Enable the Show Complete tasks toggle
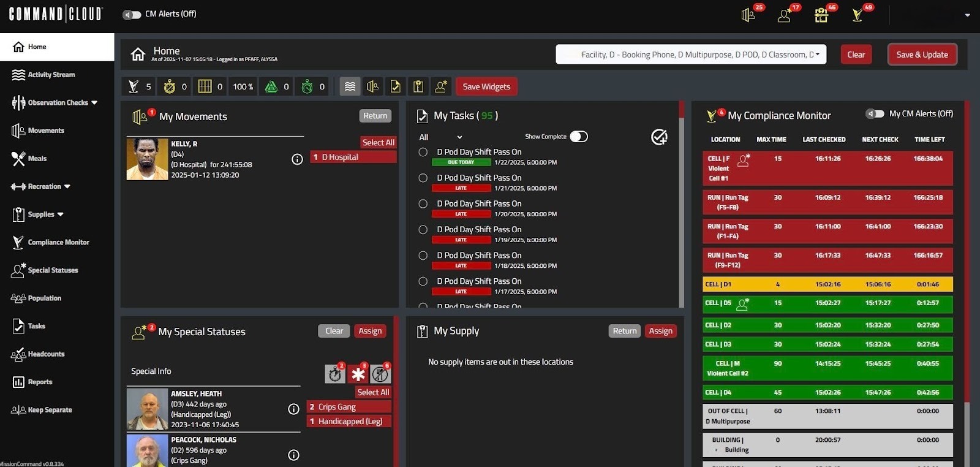 tap(578, 137)
